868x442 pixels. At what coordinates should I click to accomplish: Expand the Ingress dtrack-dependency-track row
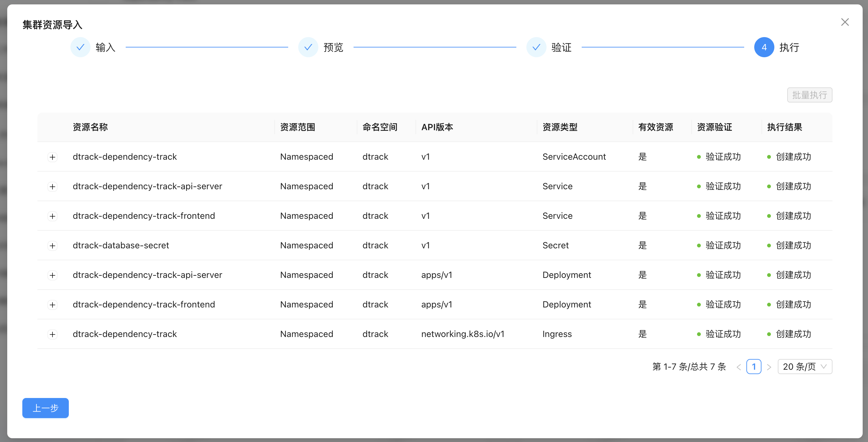point(52,334)
